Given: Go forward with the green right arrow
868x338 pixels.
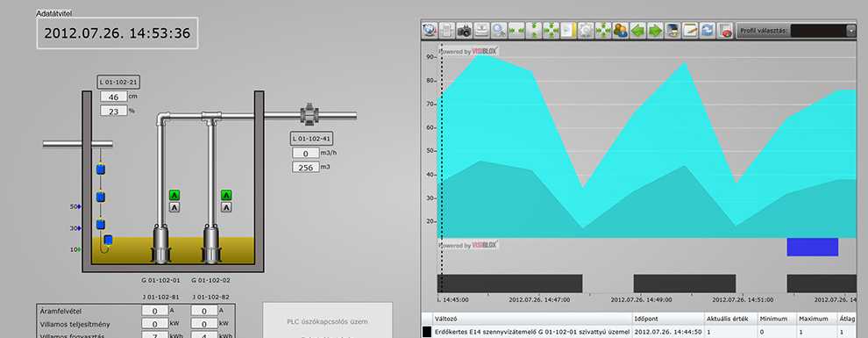Looking at the screenshot, I should (x=656, y=31).
